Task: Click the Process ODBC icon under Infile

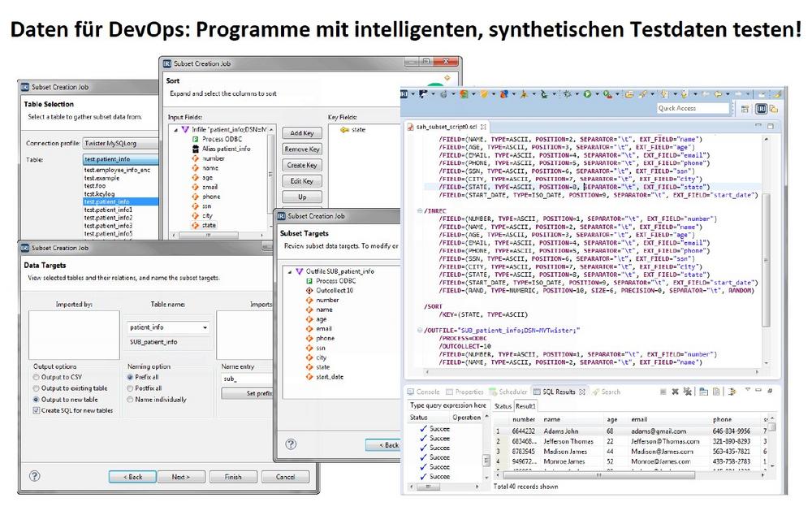Action: pyautogui.click(x=195, y=139)
